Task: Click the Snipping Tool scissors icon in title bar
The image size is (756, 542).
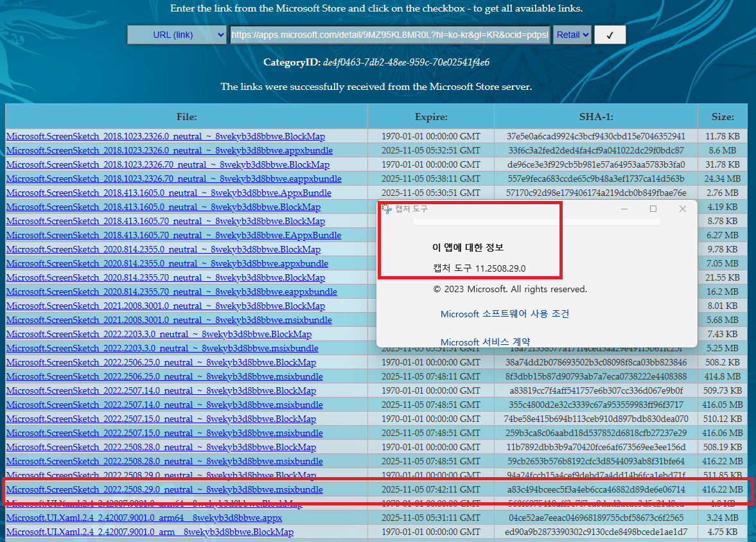Action: (x=387, y=209)
